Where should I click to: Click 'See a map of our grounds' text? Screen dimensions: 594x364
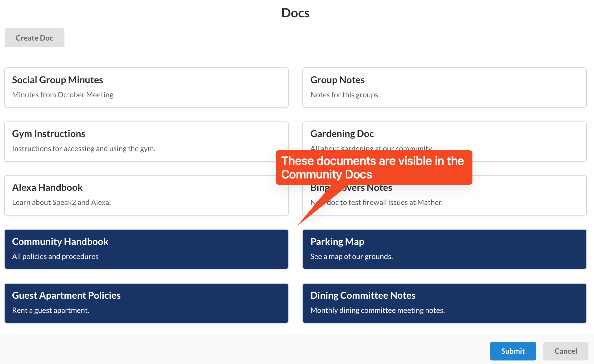pyautogui.click(x=351, y=257)
